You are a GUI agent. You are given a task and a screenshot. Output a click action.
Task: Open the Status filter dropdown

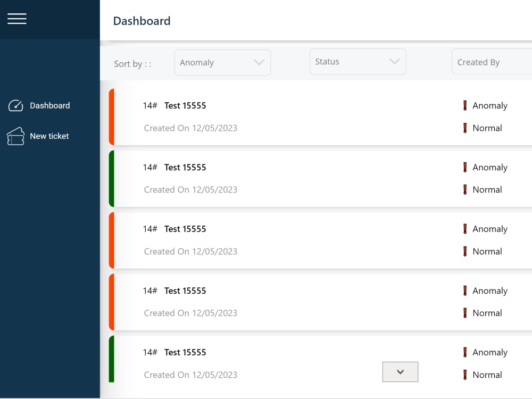358,62
